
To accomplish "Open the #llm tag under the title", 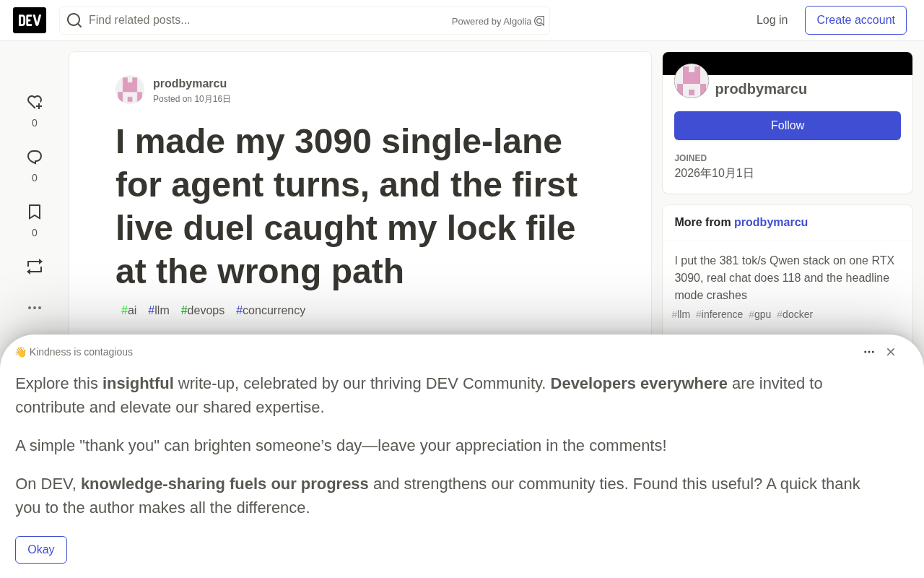I will (x=159, y=311).
